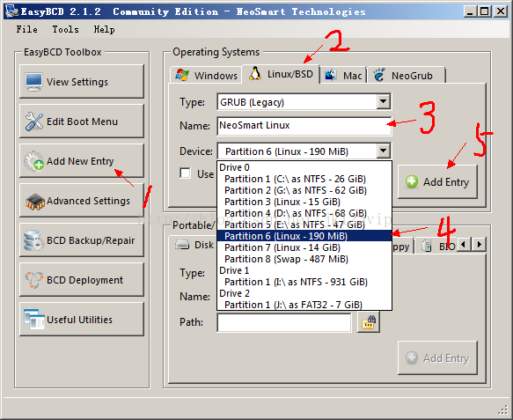This screenshot has width=513, height=420.
Task: Open the Help menu
Action: [x=104, y=29]
